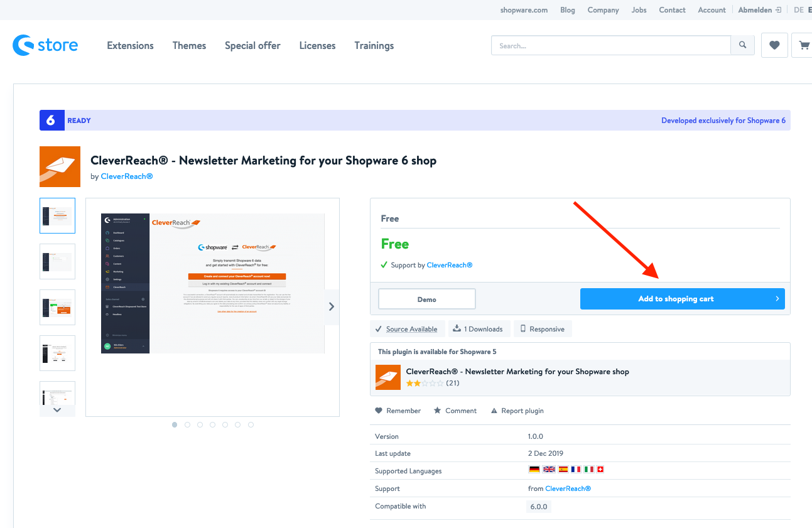Image resolution: width=812 pixels, height=528 pixels.
Task: Click Remember with heart icon
Action: click(398, 411)
